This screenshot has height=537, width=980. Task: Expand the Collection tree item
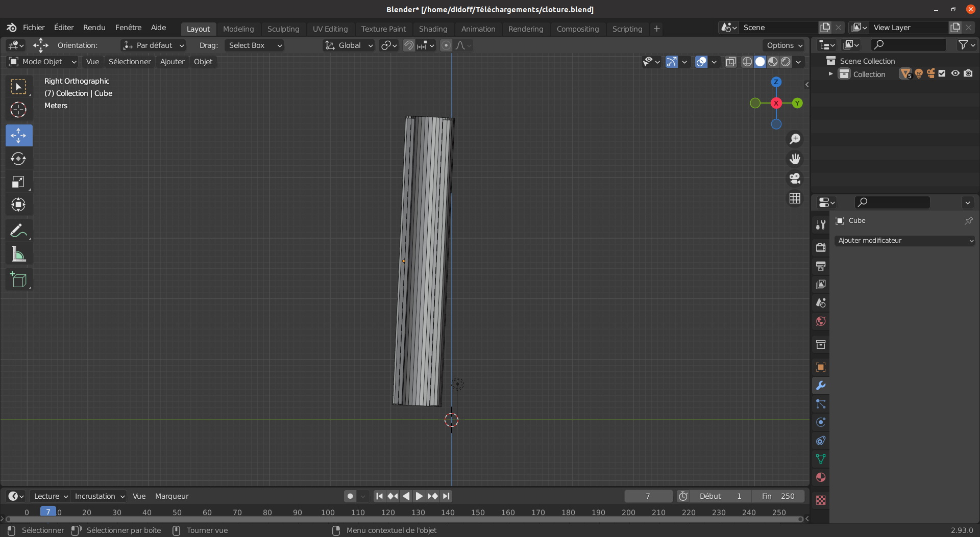(830, 74)
